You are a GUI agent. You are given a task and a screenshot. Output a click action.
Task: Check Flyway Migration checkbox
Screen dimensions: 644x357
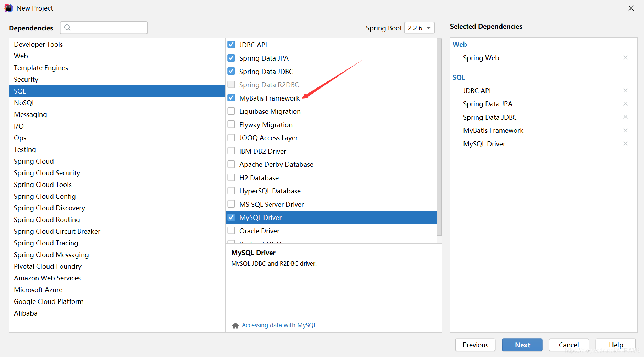[231, 124]
